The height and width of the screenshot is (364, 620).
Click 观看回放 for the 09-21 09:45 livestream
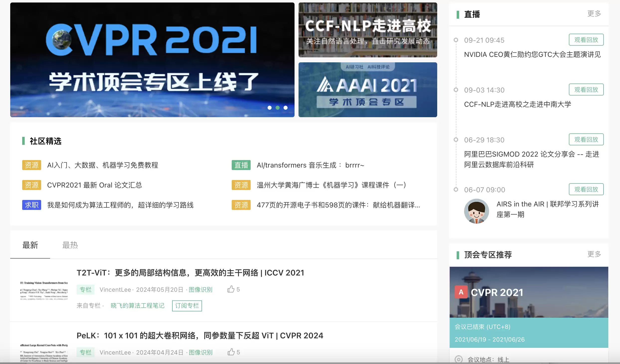coord(586,40)
